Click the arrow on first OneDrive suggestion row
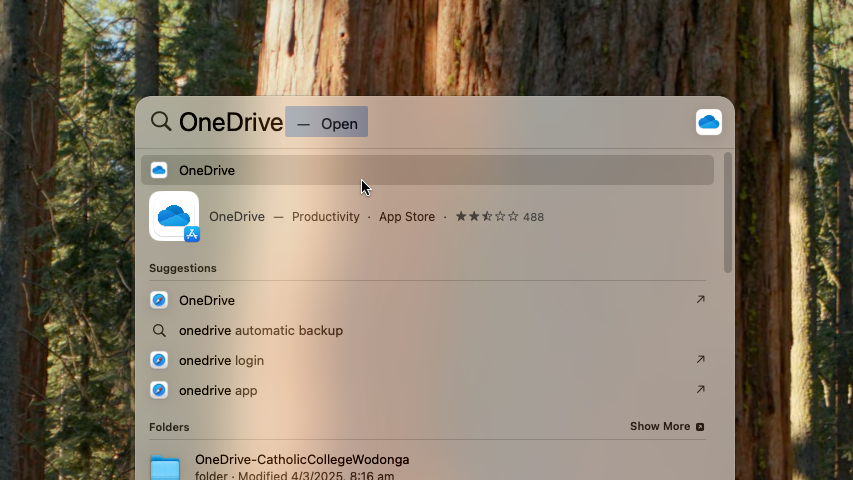 coord(700,300)
